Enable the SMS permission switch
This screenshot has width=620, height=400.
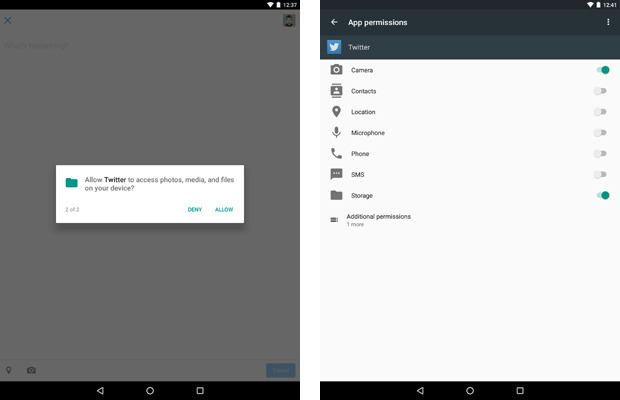point(600,174)
